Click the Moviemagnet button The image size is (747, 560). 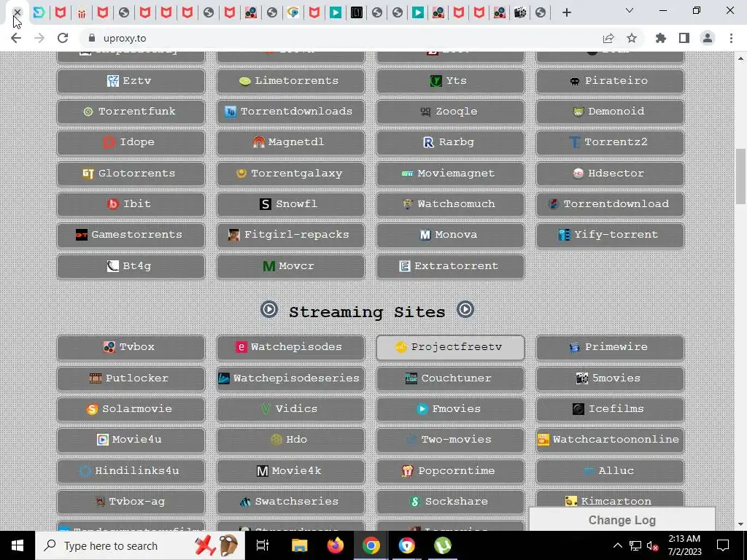pyautogui.click(x=450, y=174)
